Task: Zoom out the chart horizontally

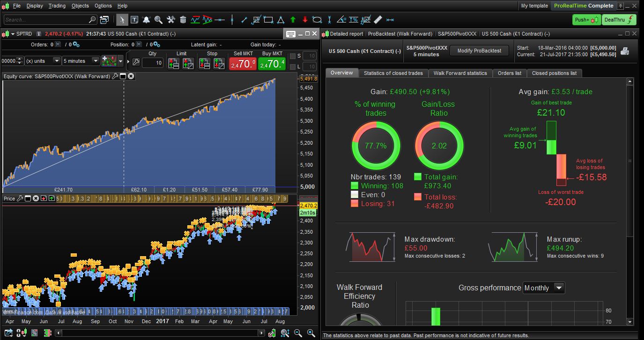Action: [298, 333]
